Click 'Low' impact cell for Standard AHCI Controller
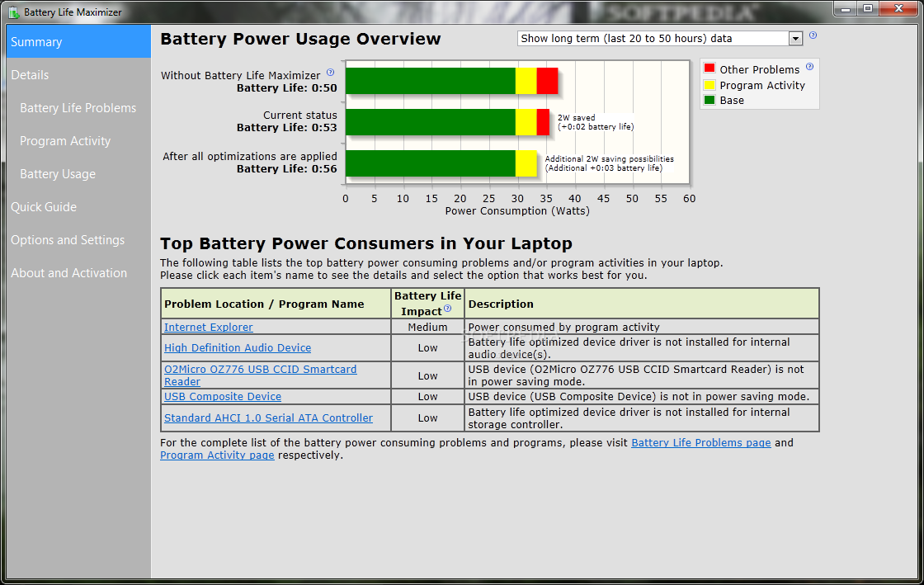 click(428, 418)
